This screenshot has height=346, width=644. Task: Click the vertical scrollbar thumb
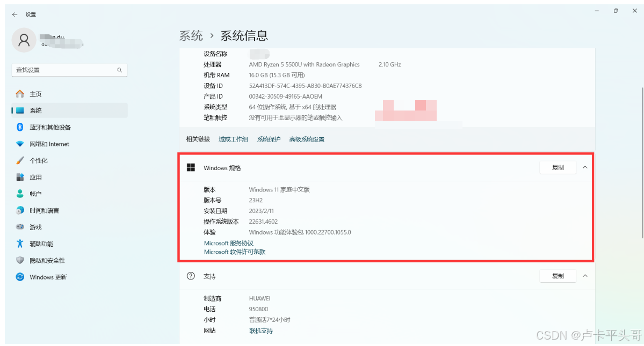pyautogui.click(x=642, y=163)
